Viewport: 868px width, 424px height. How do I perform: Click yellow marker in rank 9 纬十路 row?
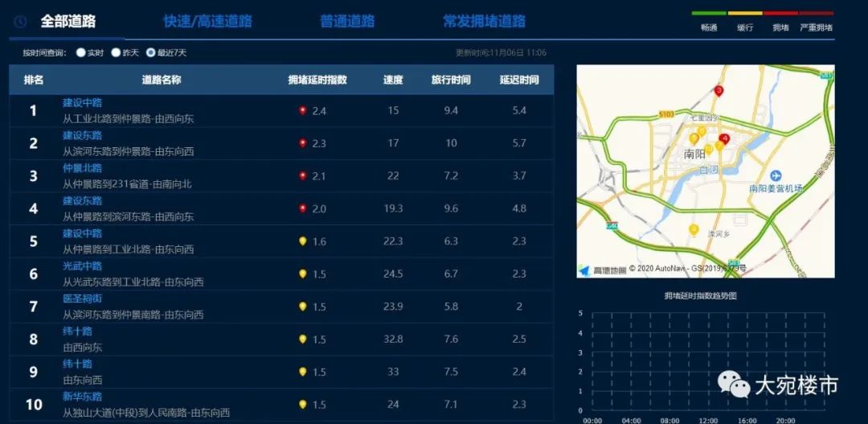coord(302,372)
